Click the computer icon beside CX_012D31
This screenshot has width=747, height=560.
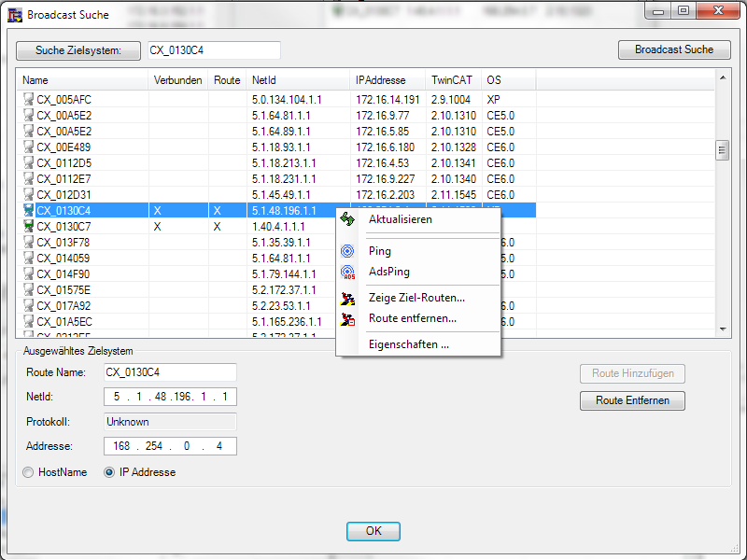coord(29,195)
